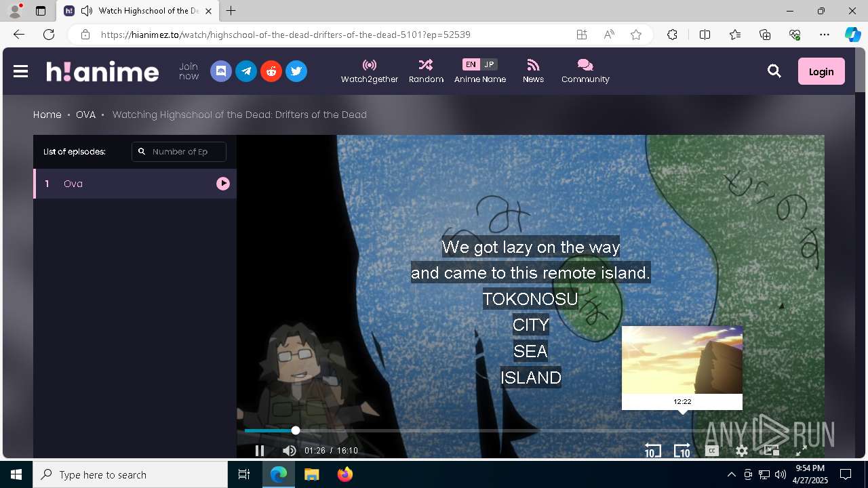868x488 pixels.
Task: Open system volume control in tray
Action: (x=780, y=474)
